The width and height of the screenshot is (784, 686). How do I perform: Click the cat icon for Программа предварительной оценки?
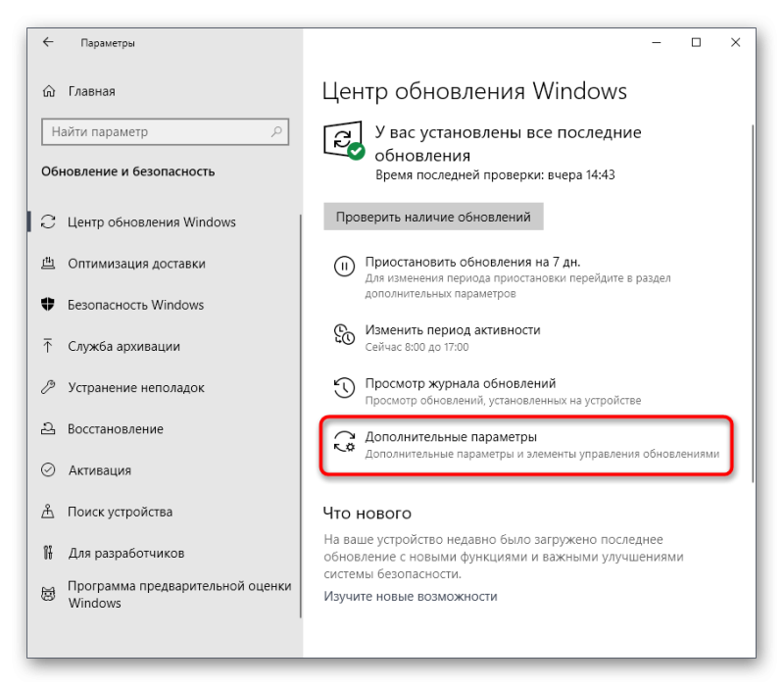[x=48, y=594]
